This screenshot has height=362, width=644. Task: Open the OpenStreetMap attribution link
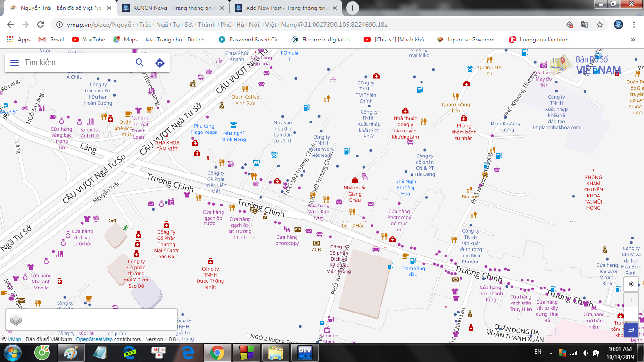tap(94, 339)
